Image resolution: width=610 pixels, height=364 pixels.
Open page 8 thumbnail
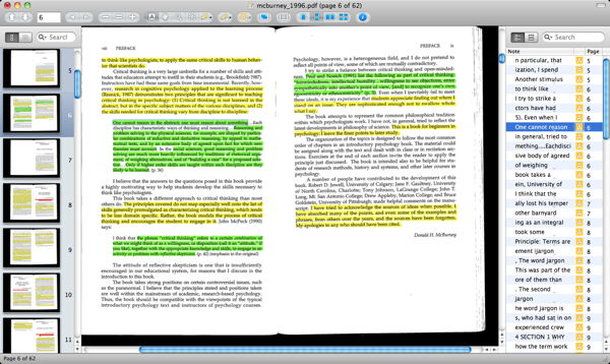point(32,203)
